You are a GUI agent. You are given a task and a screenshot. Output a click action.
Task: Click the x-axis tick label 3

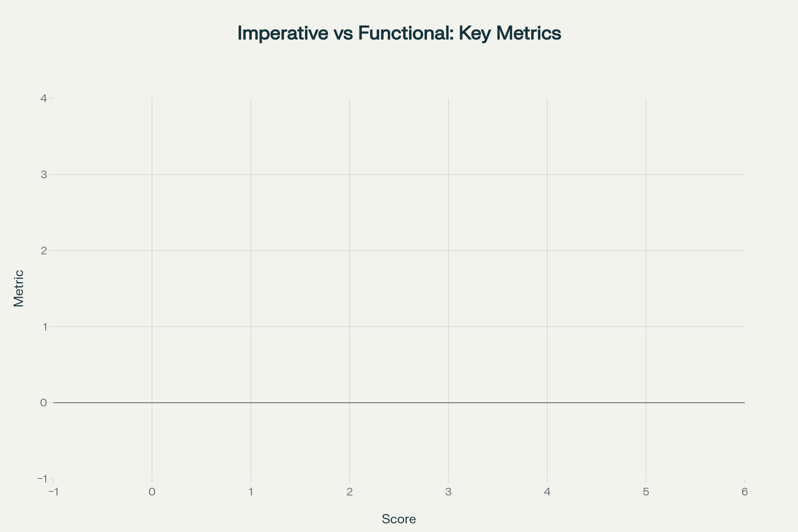click(449, 492)
